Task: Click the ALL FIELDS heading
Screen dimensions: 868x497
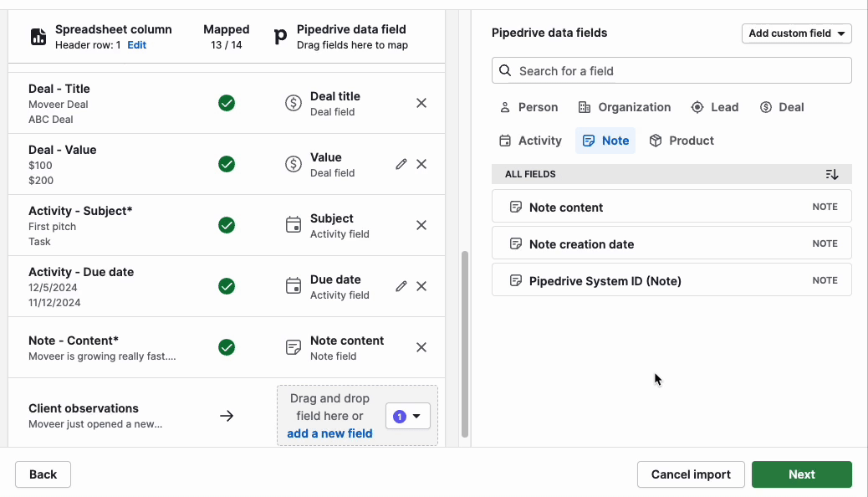Action: (530, 174)
